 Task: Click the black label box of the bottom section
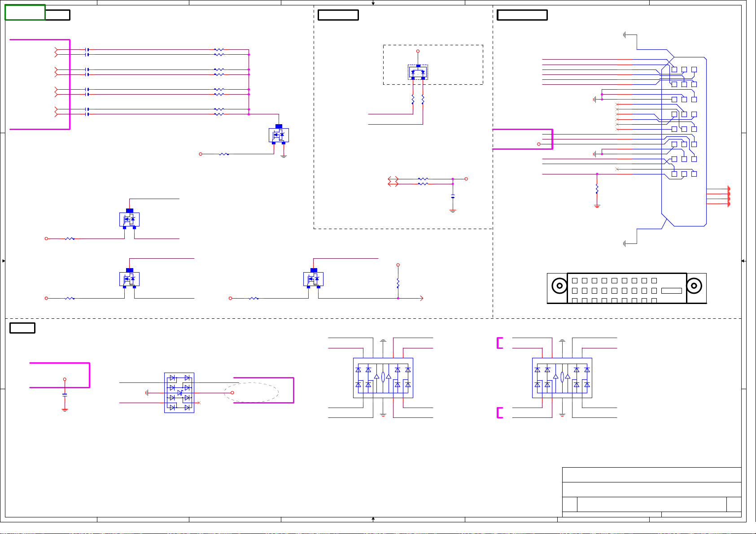22,328
